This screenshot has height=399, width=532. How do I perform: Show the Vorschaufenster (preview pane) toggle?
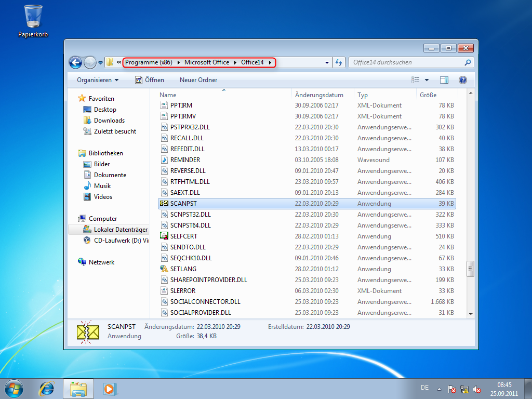click(x=444, y=79)
